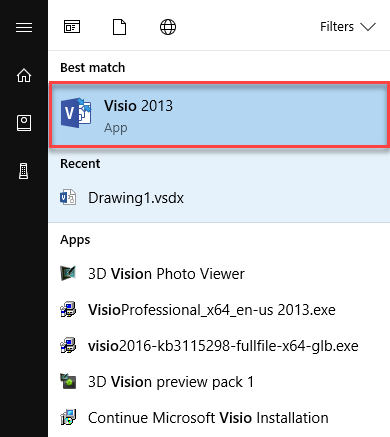The width and height of the screenshot is (390, 437).
Task: Open 3D Vision preview pack 1
Action: 219,382
